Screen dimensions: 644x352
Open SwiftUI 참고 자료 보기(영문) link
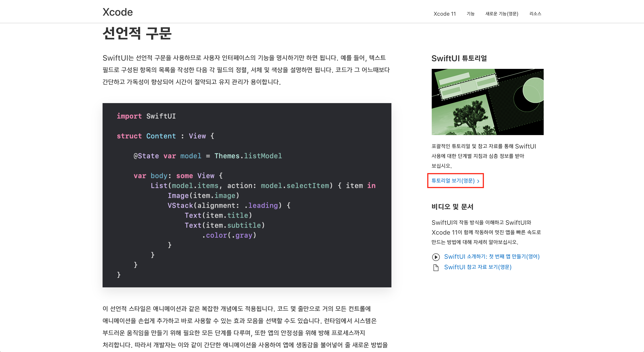point(477,267)
